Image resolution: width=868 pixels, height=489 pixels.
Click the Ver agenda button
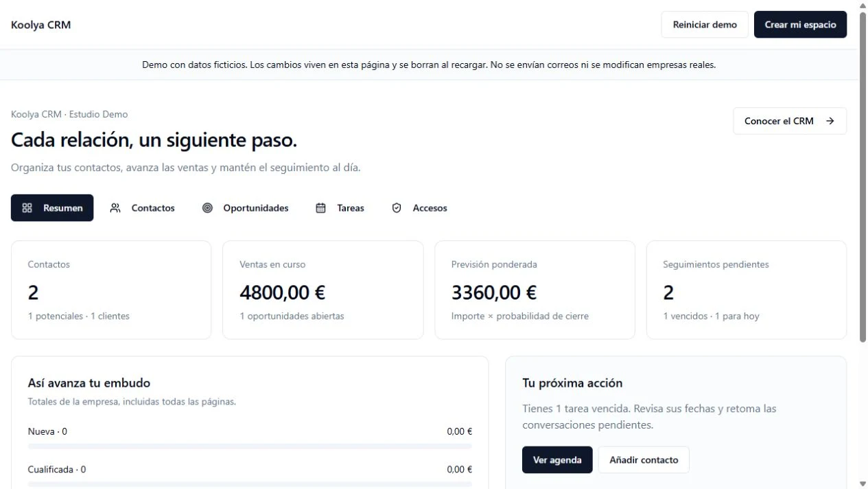click(x=557, y=460)
